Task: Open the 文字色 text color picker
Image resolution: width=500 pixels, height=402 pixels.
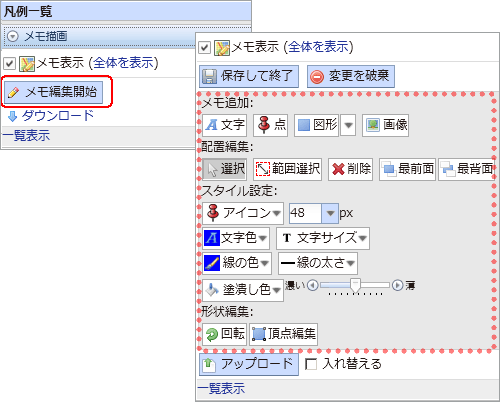Action: 236,238
